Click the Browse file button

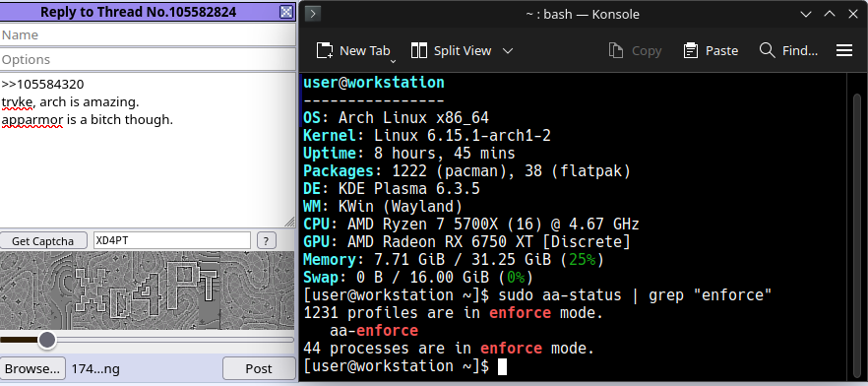coord(32,368)
